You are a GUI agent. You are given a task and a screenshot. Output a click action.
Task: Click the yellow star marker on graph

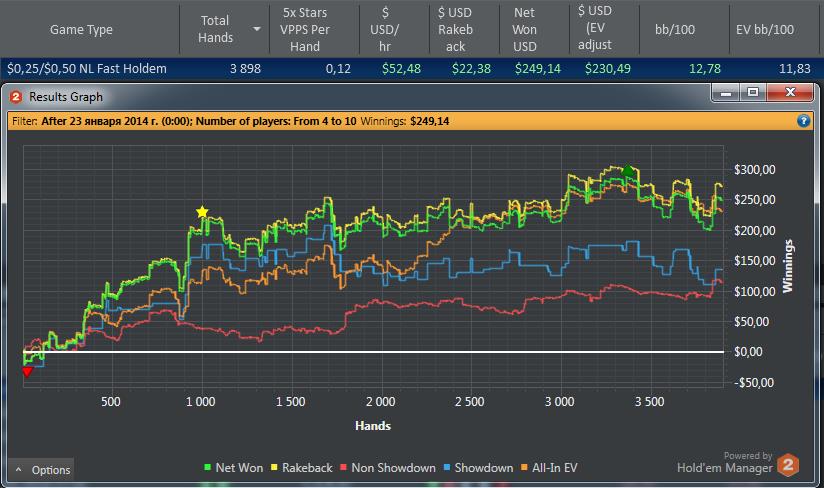click(x=202, y=212)
